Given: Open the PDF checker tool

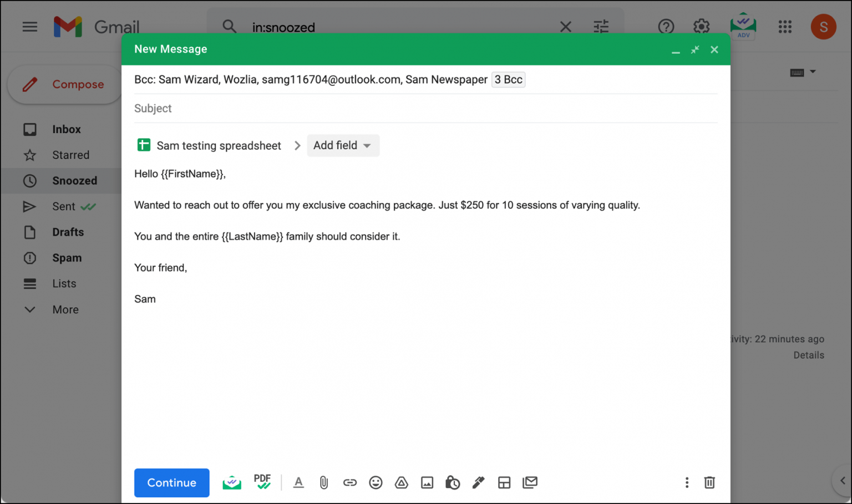Looking at the screenshot, I should (x=262, y=482).
